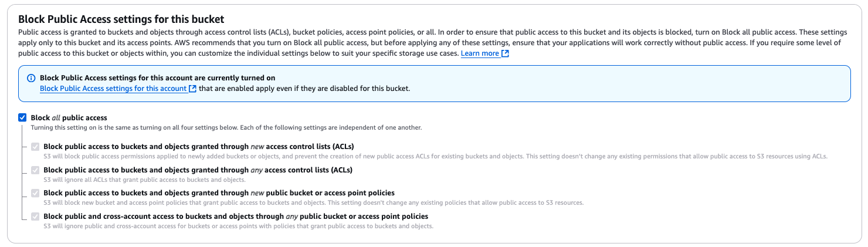868x247 pixels.
Task: Toggle checkbox for any access control lists
Action: (x=35, y=170)
